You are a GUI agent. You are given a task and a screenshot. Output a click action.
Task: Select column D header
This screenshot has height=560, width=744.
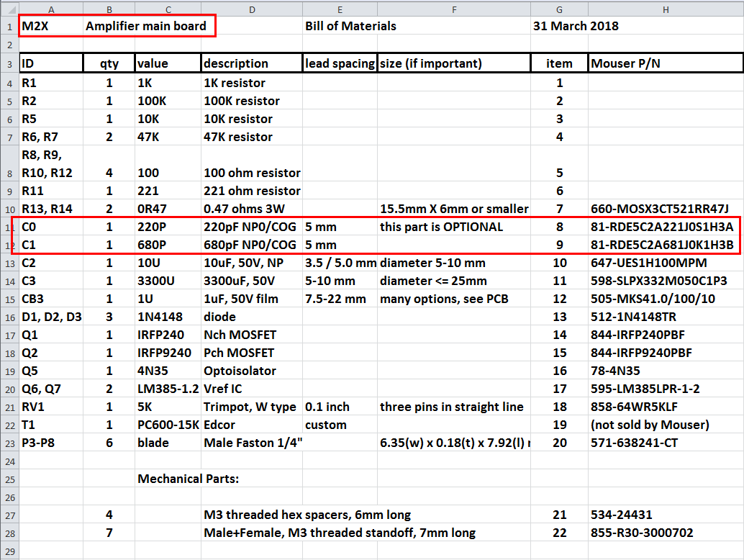[252, 9]
